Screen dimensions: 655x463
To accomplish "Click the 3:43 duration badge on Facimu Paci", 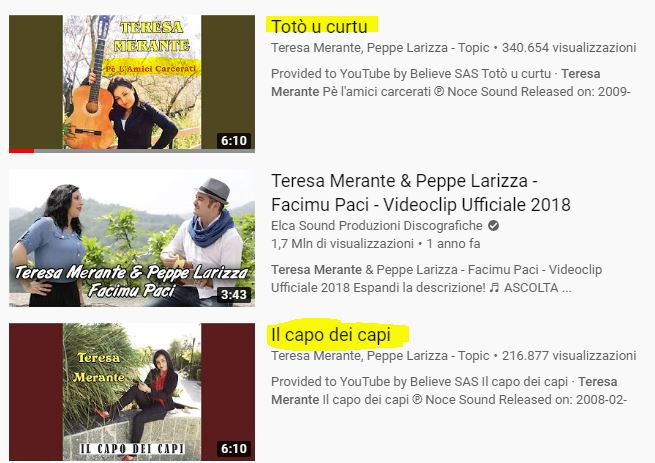I will 234,295.
